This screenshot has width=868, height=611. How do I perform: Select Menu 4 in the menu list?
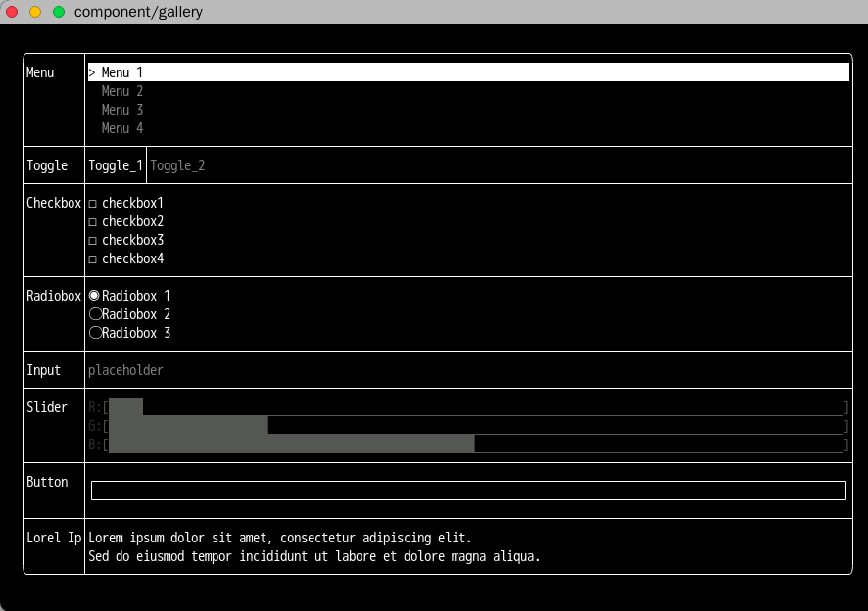[122, 128]
